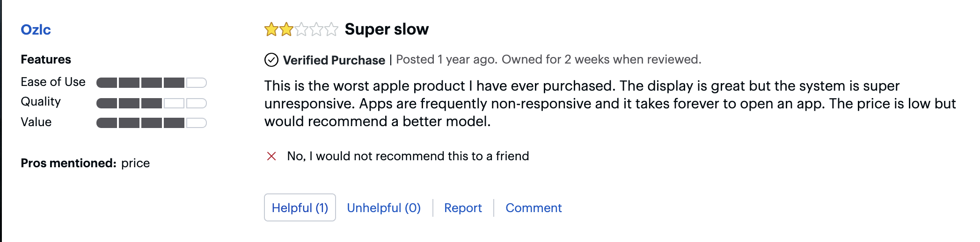Image resolution: width=980 pixels, height=242 pixels.
Task: Click the fifth empty rating star
Action: coord(331,29)
